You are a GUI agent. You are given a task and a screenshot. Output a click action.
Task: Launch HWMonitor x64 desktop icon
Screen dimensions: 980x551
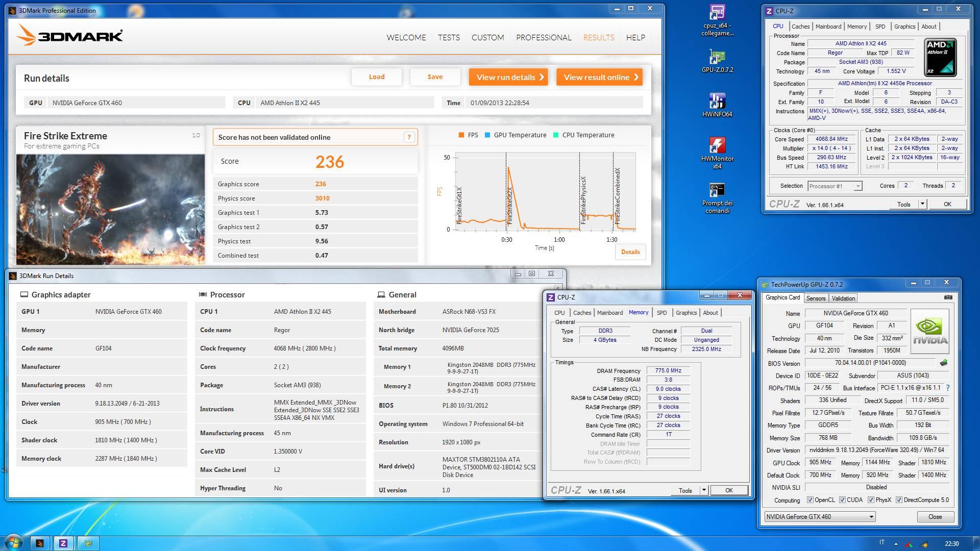pos(717,153)
